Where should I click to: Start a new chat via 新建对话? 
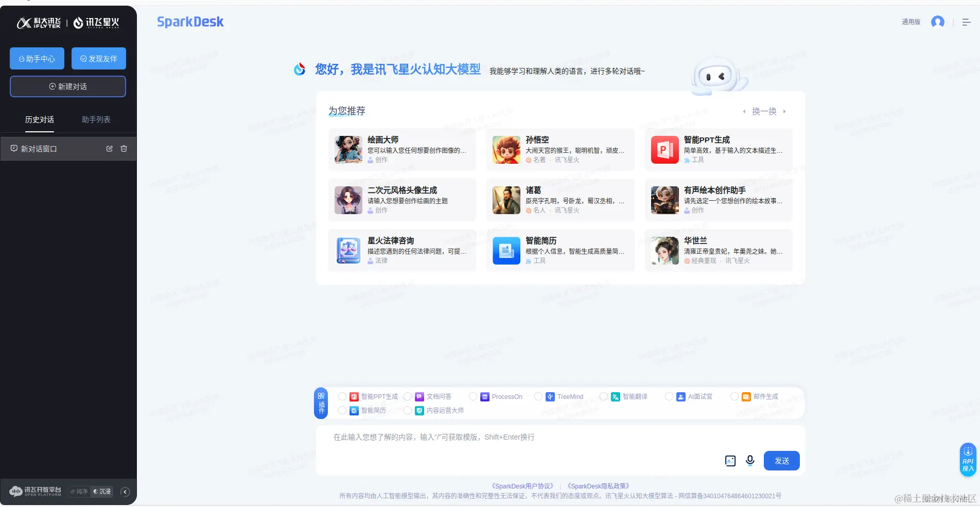point(67,86)
